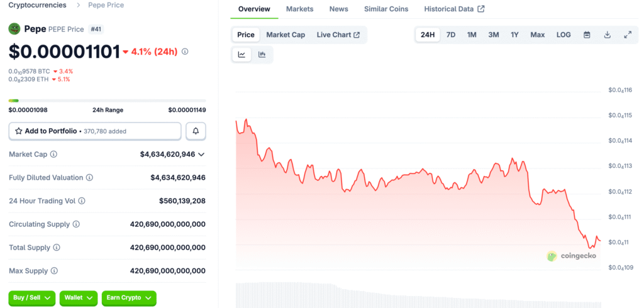The image size is (644, 308).
Task: Switch to candlestick chart view icon
Action: [x=262, y=55]
